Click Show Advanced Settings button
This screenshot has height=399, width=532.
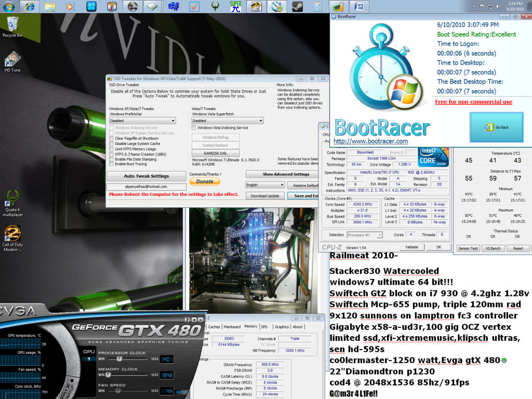click(x=282, y=175)
